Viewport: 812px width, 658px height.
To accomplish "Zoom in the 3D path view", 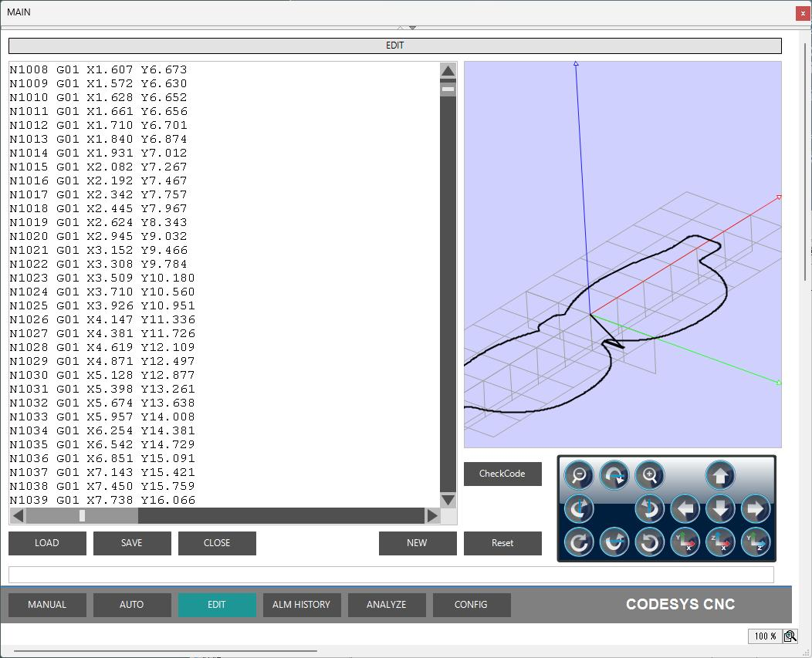I will coord(649,474).
